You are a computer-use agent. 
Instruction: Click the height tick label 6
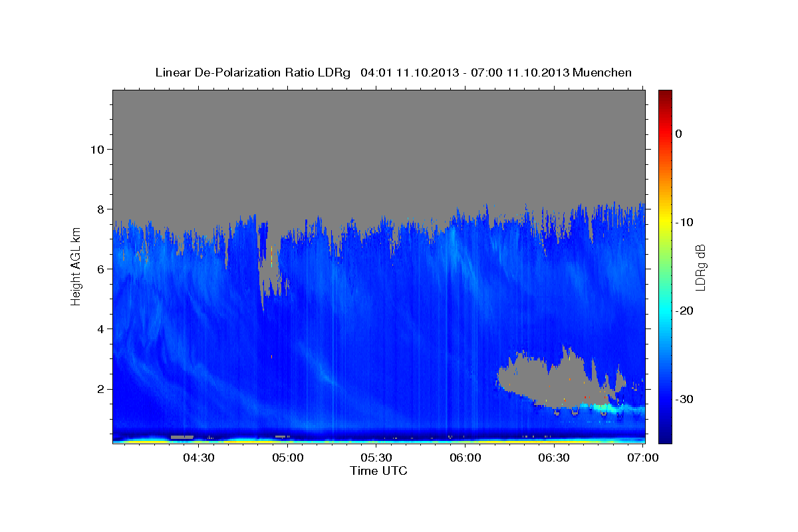click(x=99, y=269)
